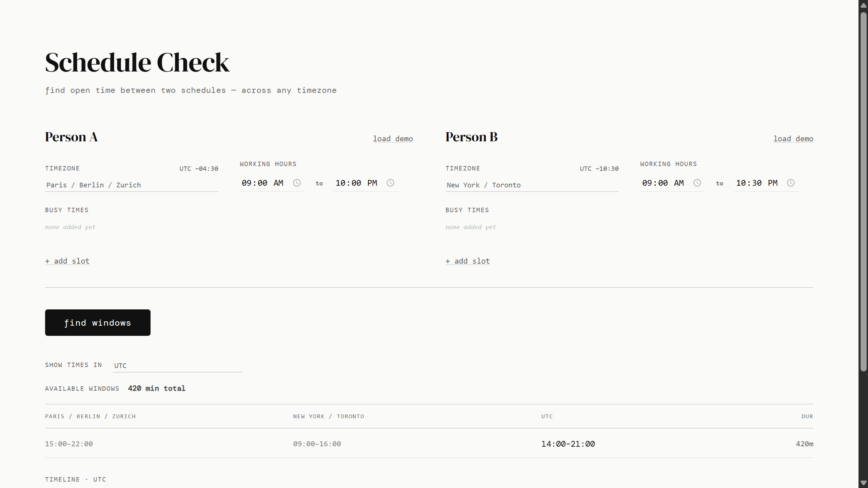Screen dimensions: 868x488
Task: Click clock icon on Person A start time
Action: pyautogui.click(x=297, y=183)
